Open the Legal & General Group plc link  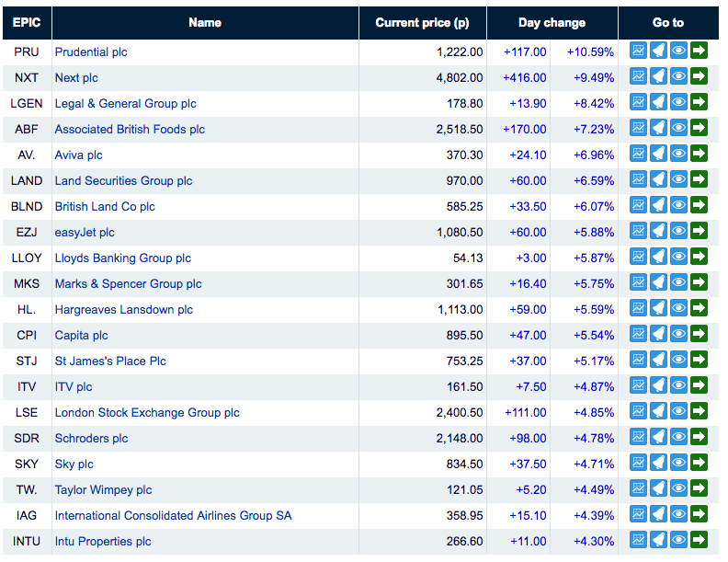(x=125, y=104)
